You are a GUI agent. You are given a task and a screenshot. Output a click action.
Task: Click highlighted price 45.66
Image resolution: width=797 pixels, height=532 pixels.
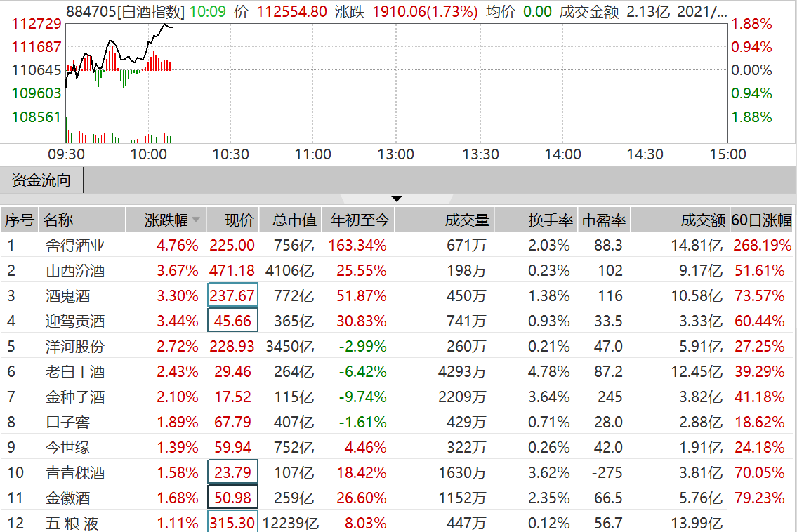[x=233, y=321]
